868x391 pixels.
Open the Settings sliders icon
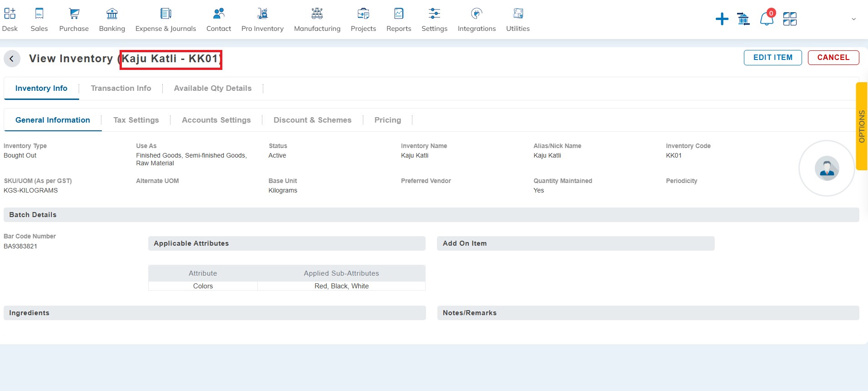[x=434, y=14]
